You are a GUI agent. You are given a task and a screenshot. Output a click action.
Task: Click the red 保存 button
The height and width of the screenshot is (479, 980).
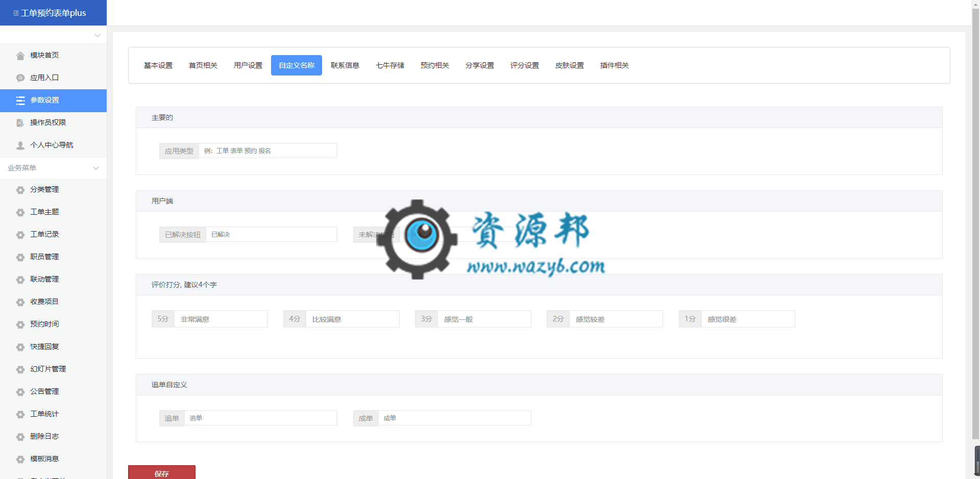[x=162, y=472]
